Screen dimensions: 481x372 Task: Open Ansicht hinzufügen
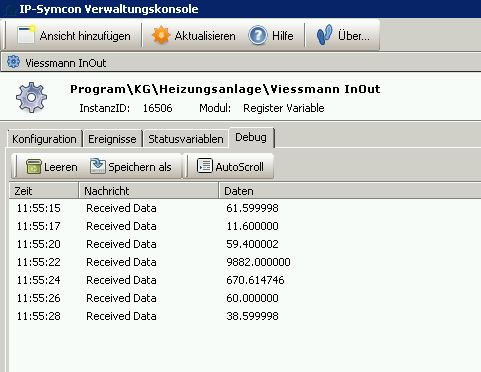[85, 36]
